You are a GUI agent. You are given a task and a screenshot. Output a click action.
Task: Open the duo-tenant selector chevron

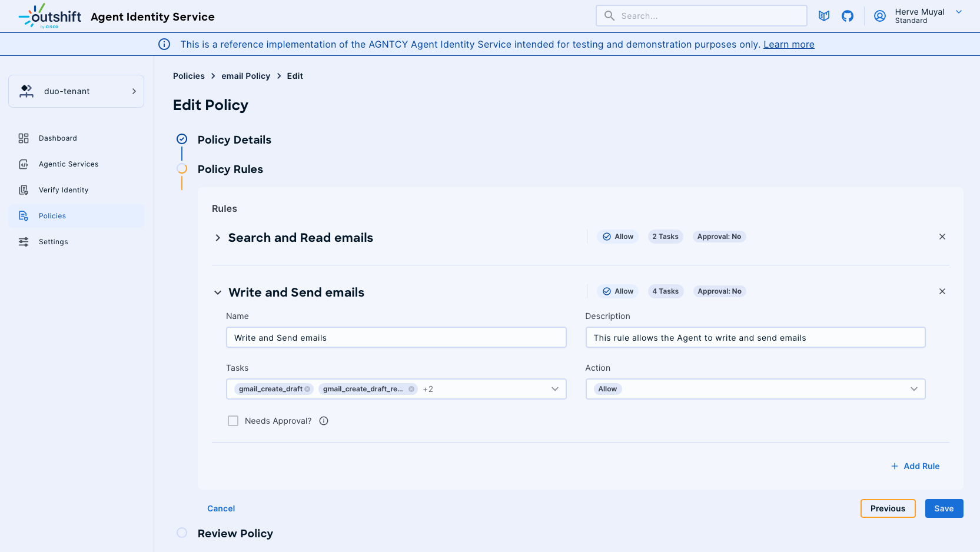pyautogui.click(x=134, y=91)
